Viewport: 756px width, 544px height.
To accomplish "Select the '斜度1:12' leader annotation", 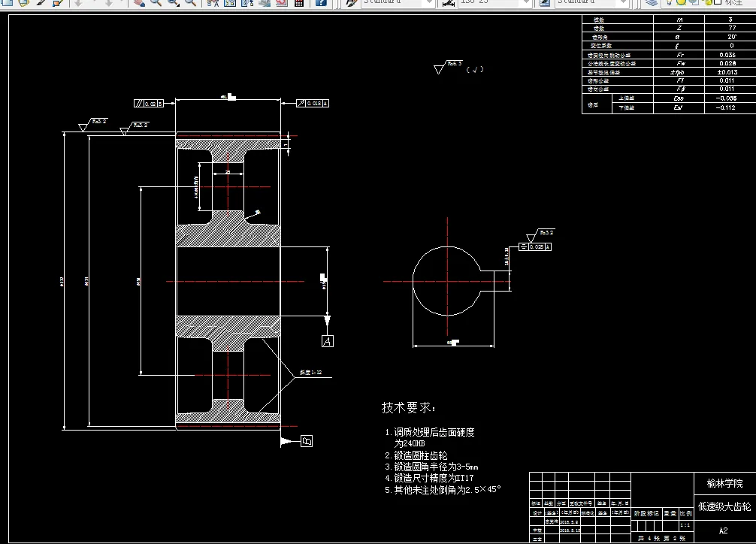I will tap(311, 373).
